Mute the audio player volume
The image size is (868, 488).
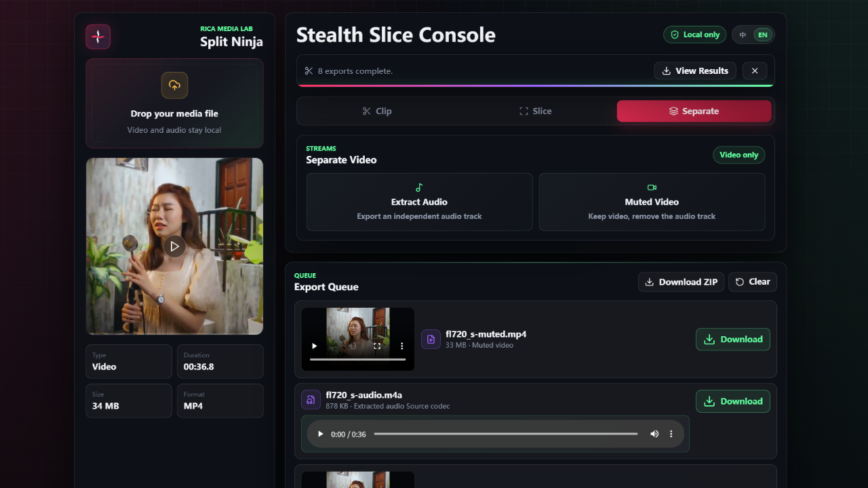tap(654, 434)
